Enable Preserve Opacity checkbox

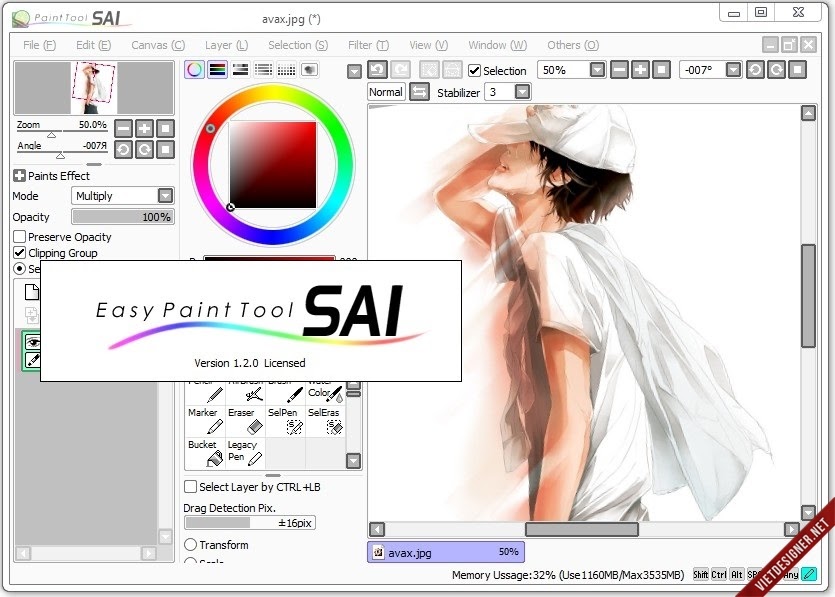[20, 236]
